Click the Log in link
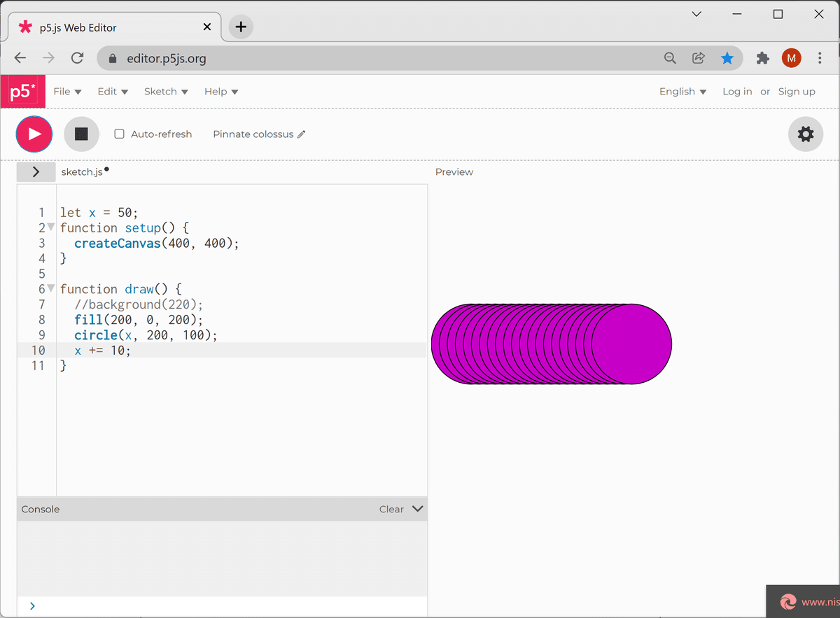Viewport: 840px width, 618px height. [x=737, y=92]
